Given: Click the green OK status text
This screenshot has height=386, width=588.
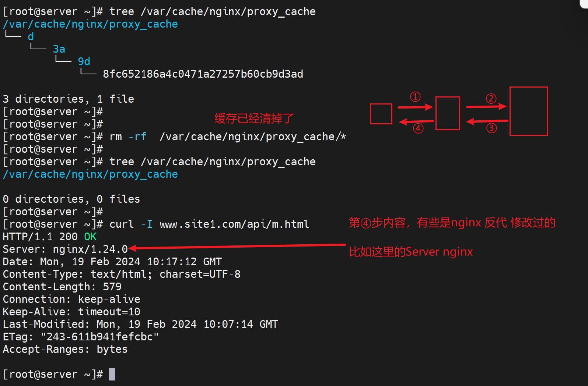Looking at the screenshot, I should pos(90,237).
